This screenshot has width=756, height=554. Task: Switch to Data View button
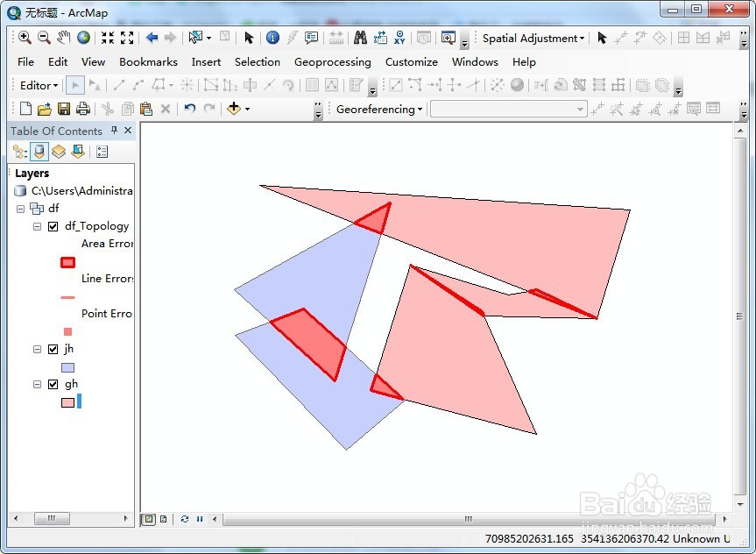click(x=149, y=519)
